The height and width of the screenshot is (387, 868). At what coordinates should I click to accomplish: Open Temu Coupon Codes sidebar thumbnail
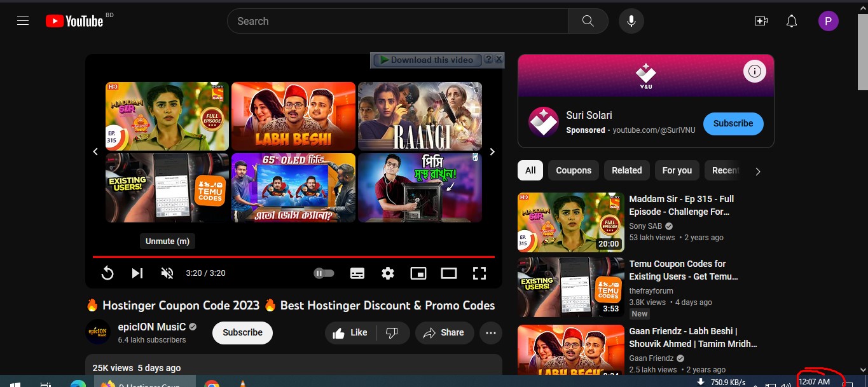tap(571, 287)
